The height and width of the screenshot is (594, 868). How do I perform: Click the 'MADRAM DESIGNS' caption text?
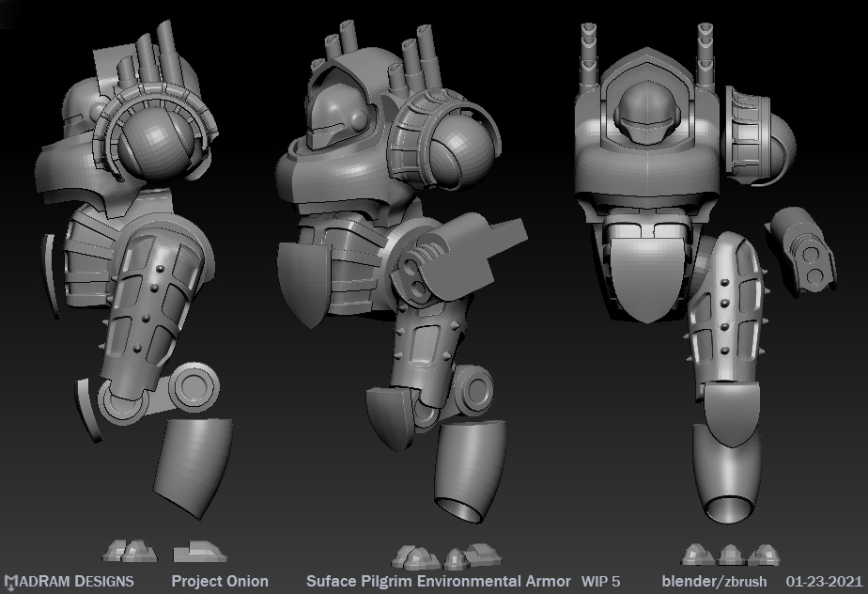[75, 582]
